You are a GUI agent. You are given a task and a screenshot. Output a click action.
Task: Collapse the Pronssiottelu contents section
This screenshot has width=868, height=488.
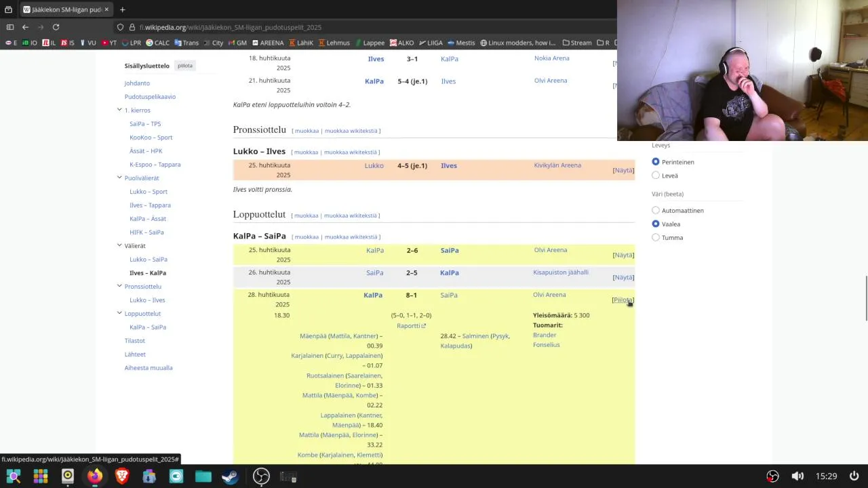coord(119,286)
